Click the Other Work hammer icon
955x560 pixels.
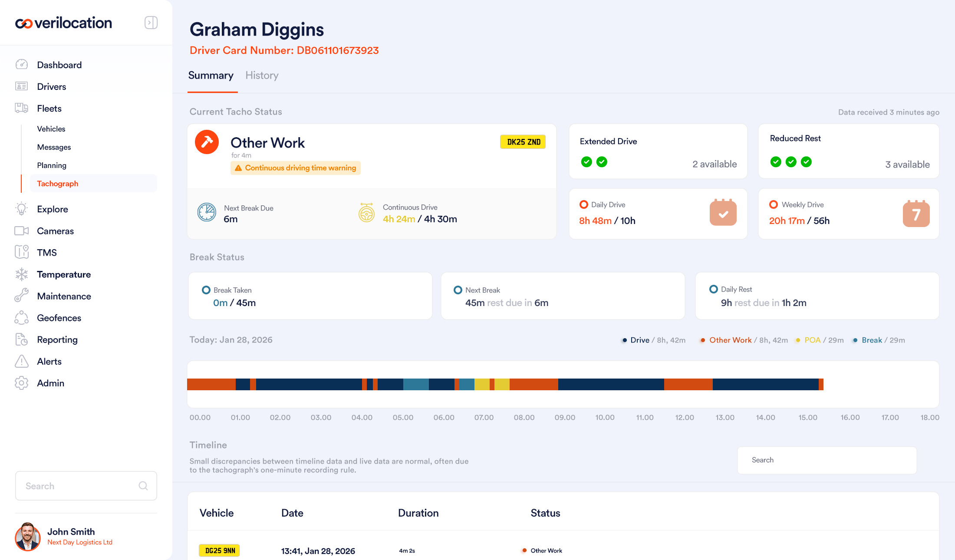(x=207, y=142)
